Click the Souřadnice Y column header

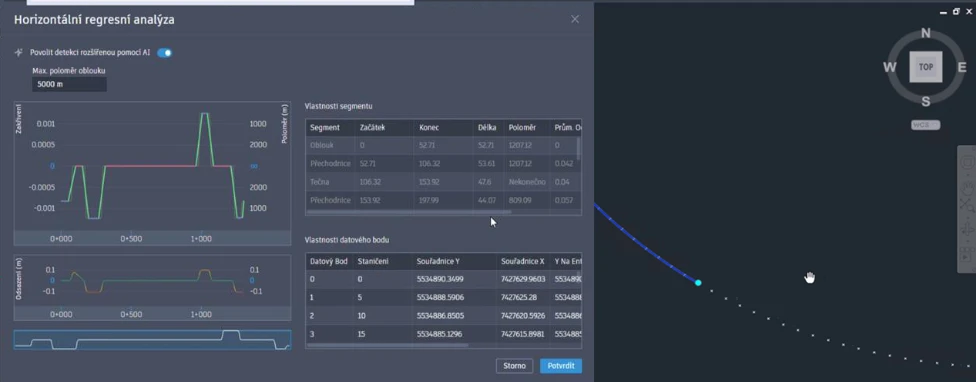pos(454,261)
